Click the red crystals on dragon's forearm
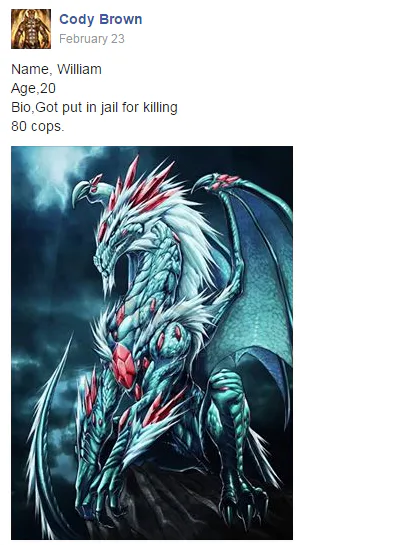Image resolution: width=407 pixels, height=545 pixels. [x=162, y=408]
